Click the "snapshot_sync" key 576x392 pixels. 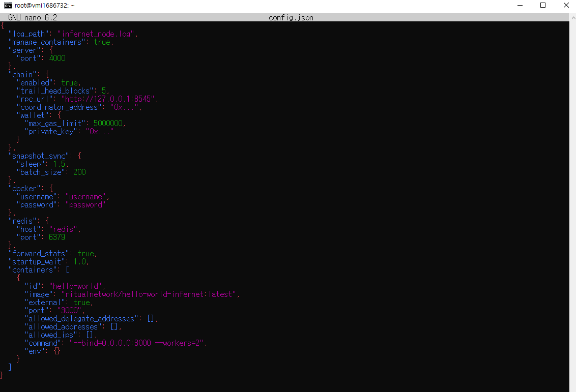(39, 156)
